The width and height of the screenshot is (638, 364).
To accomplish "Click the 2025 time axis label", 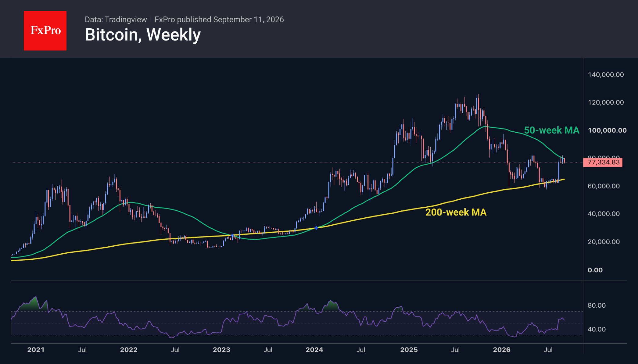I will tap(409, 350).
